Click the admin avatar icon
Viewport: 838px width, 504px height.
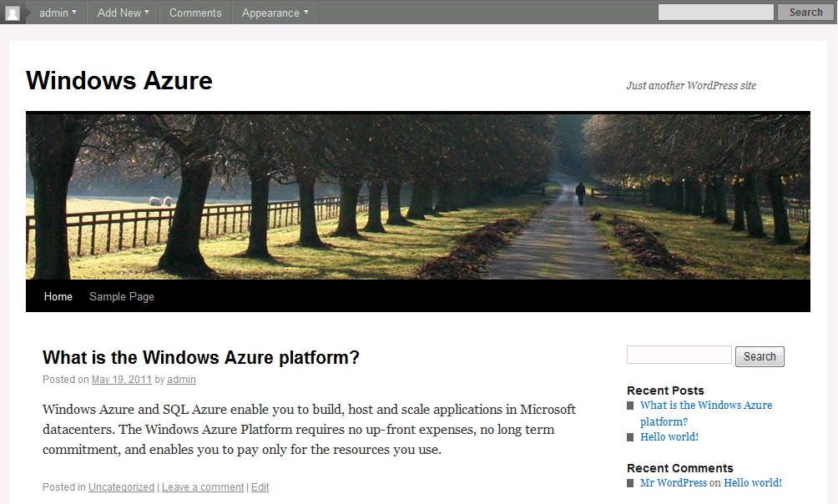point(13,13)
